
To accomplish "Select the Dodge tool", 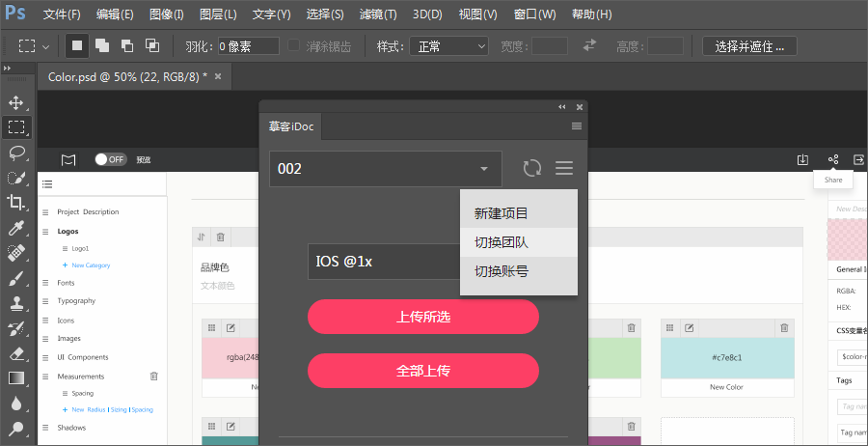I will tap(16, 429).
